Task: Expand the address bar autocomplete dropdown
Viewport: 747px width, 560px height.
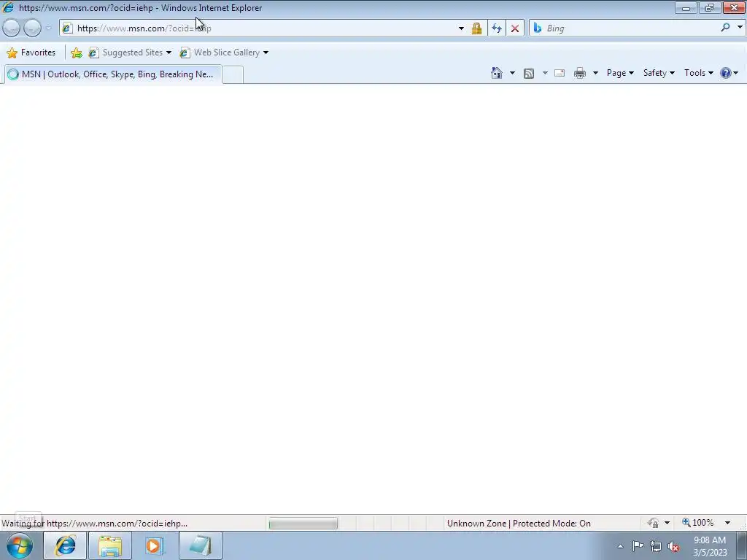Action: pyautogui.click(x=461, y=28)
